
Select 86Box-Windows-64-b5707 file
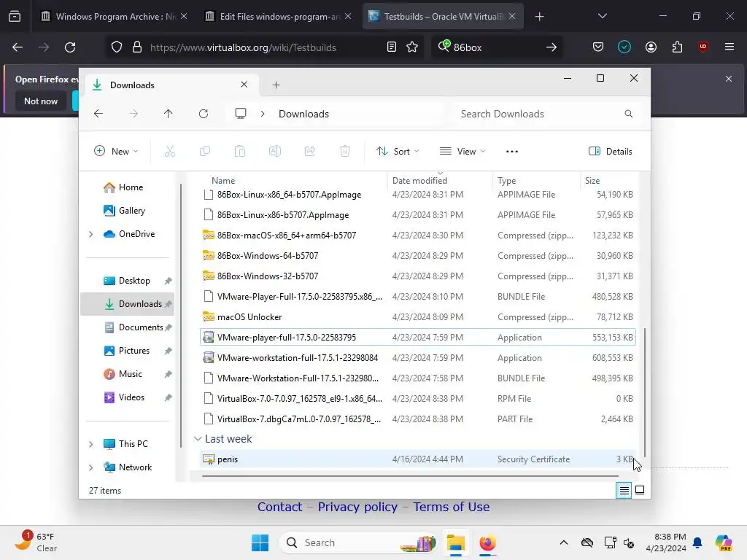click(417, 256)
